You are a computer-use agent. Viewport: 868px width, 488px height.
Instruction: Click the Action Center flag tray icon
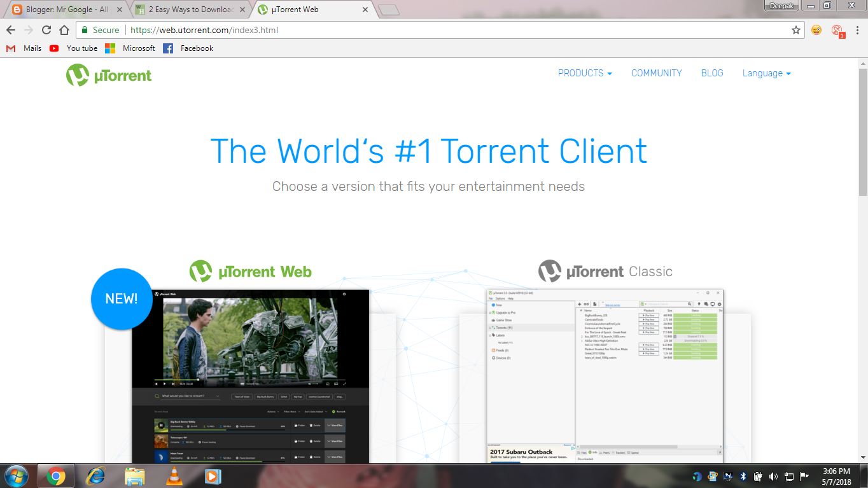(804, 476)
